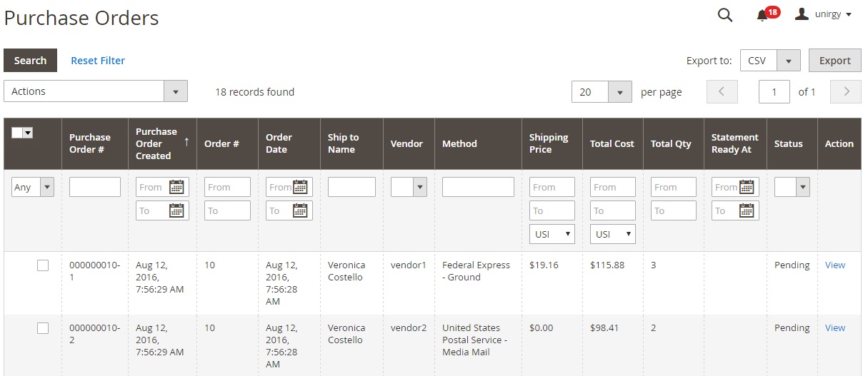
Task: Toggle the select-all header checkbox
Action: click(18, 133)
